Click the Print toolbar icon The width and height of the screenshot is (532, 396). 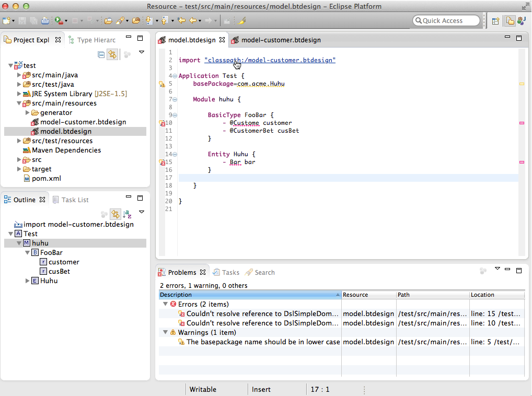(45, 21)
